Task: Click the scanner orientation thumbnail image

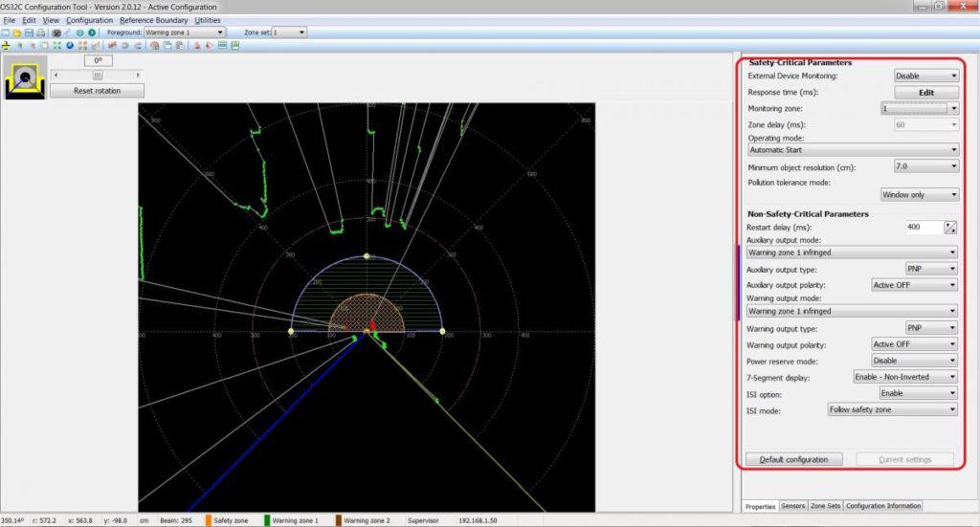Action: coord(25,77)
